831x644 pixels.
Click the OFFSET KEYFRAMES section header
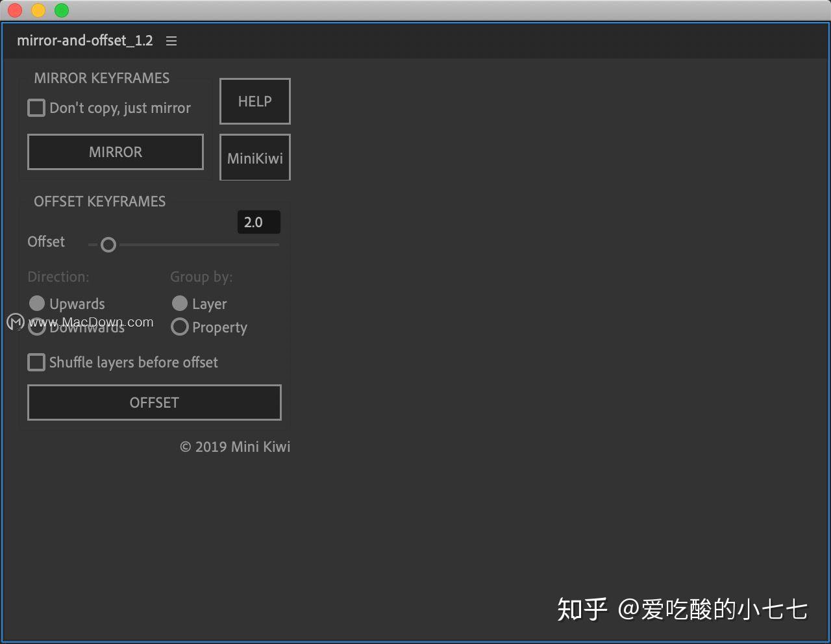coord(99,201)
